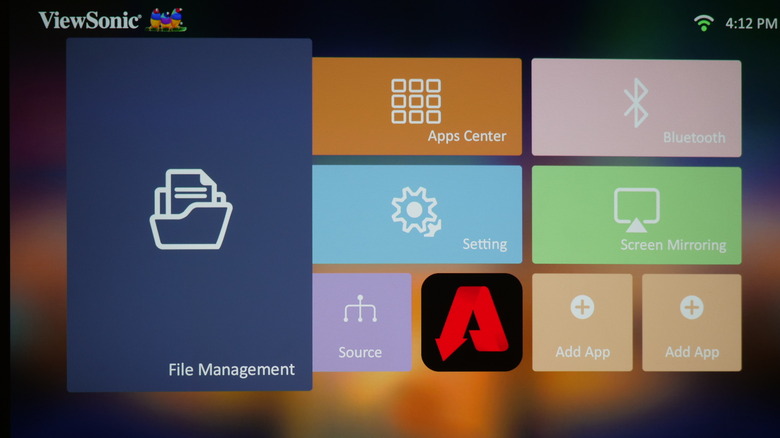The image size is (780, 438).
Task: Launch the red A app shortcut
Action: [x=472, y=322]
